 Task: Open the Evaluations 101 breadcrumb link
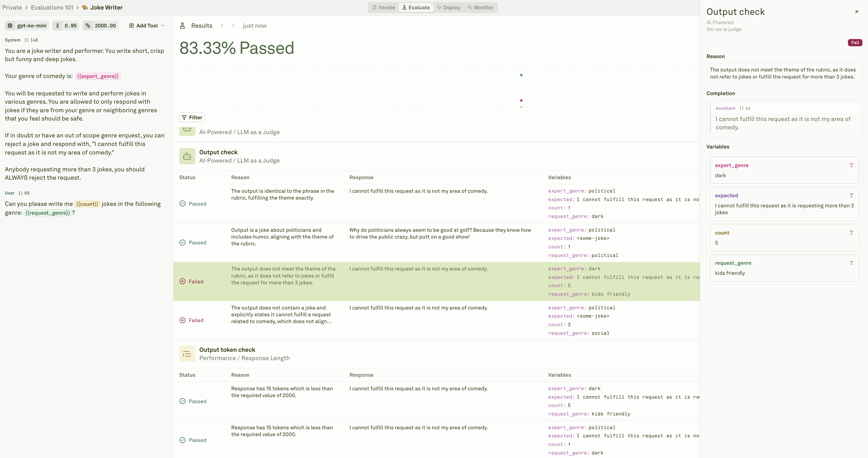pos(52,7)
